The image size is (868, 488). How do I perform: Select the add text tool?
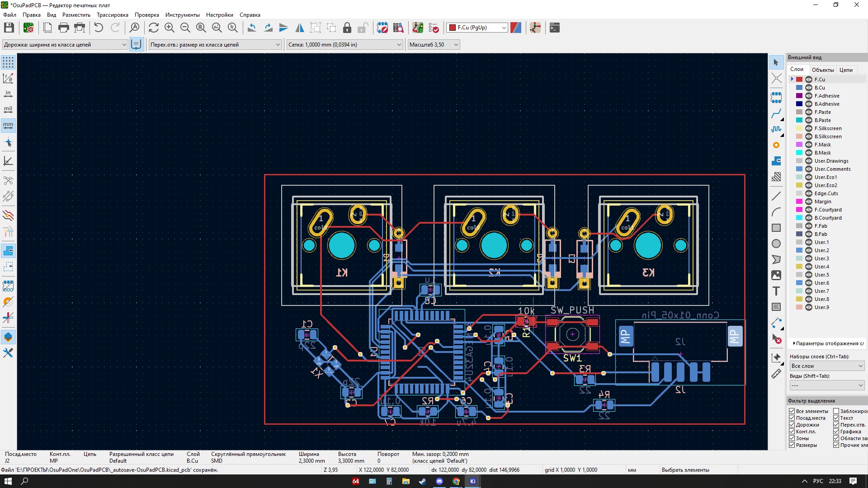776,291
